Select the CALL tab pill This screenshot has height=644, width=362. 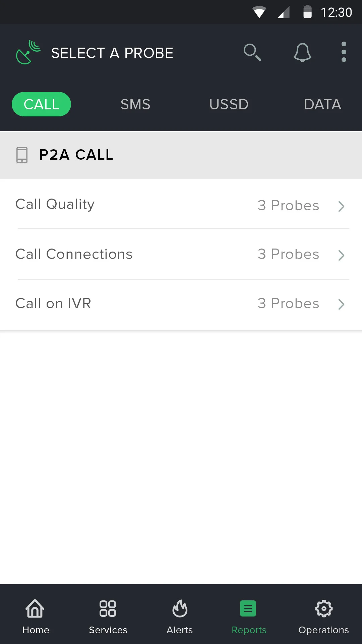coord(41,104)
